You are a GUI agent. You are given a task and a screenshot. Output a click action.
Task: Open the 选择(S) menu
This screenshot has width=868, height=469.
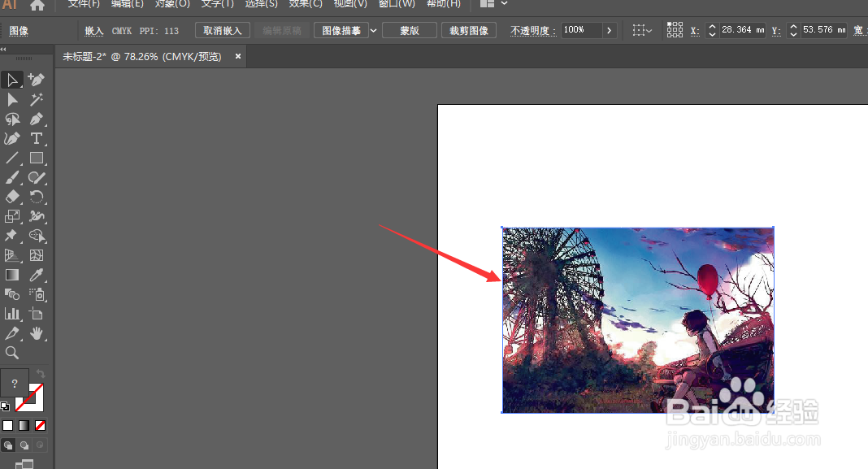(x=261, y=4)
